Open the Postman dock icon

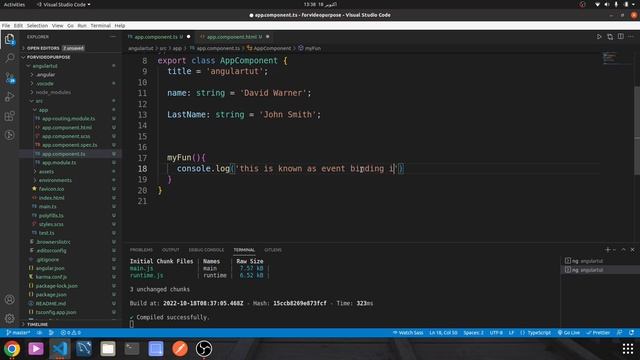[180, 349]
